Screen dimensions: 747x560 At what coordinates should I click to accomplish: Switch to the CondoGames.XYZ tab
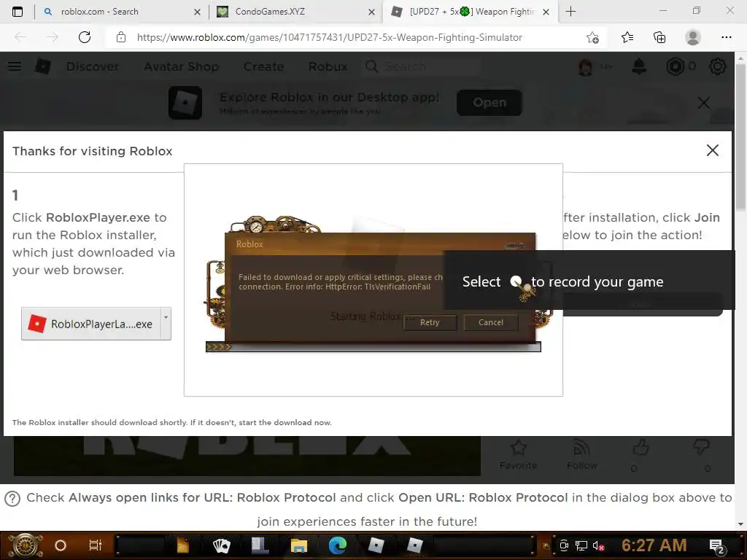295,12
